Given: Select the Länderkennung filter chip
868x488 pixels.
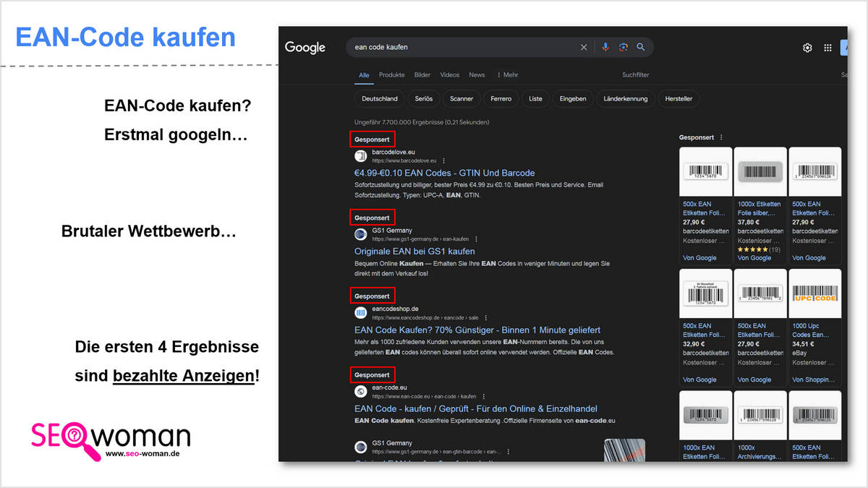Looking at the screenshot, I should click(x=626, y=99).
